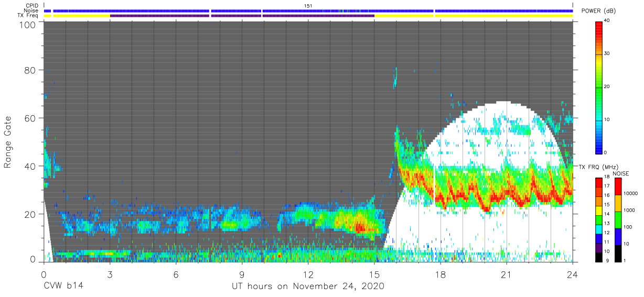
Task: Click the noise legend tick label 10000
Action: click(631, 194)
